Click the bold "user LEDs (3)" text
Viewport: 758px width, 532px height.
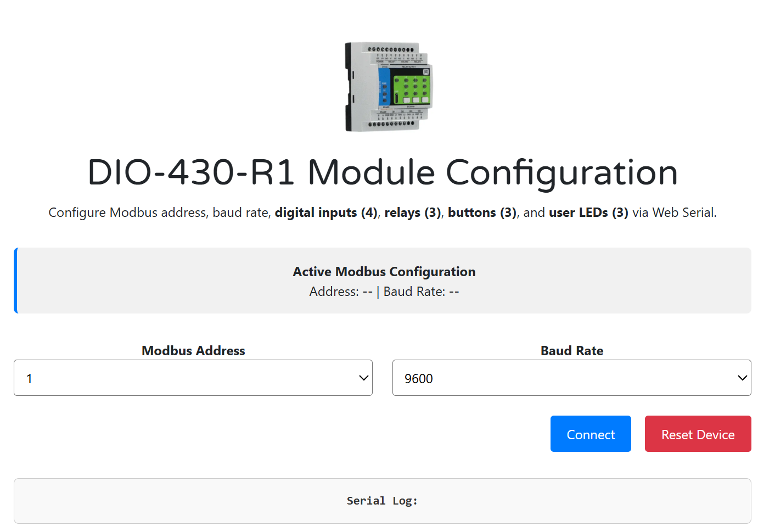tap(588, 212)
